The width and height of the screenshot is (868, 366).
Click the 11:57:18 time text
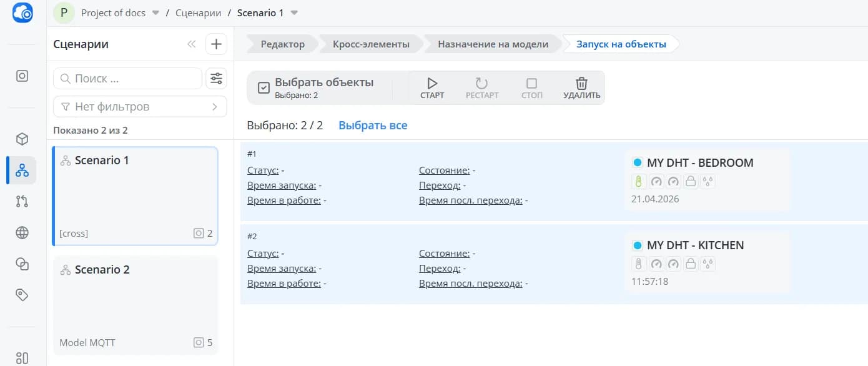click(649, 282)
